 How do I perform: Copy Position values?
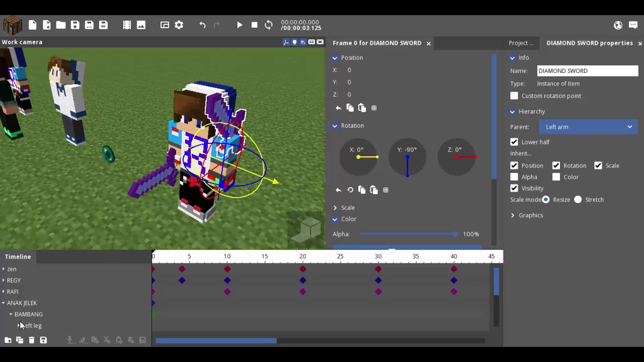(x=350, y=108)
